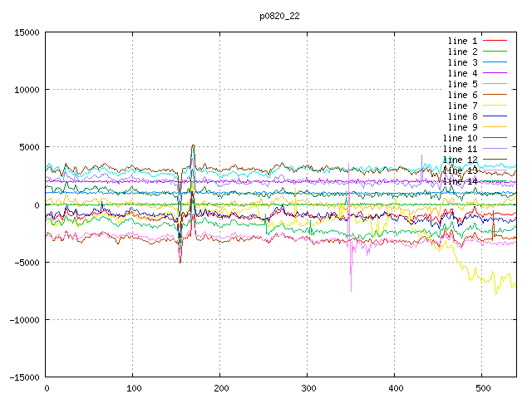Select the 'line 3' legend label
This screenshot has width=532, height=399.
(x=462, y=62)
